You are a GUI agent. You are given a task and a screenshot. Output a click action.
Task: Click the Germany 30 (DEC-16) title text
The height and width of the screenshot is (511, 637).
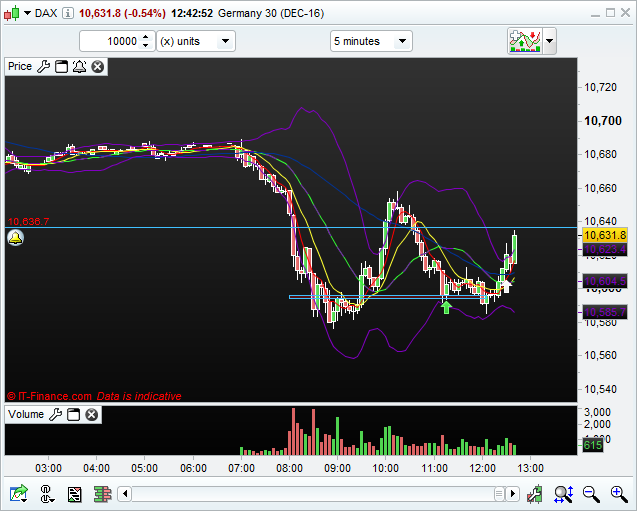click(x=271, y=13)
